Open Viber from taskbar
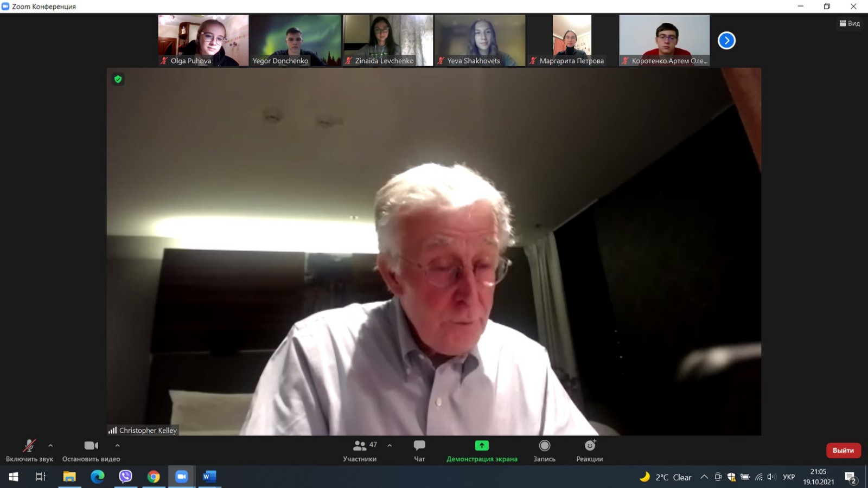The image size is (868, 488). point(125,477)
